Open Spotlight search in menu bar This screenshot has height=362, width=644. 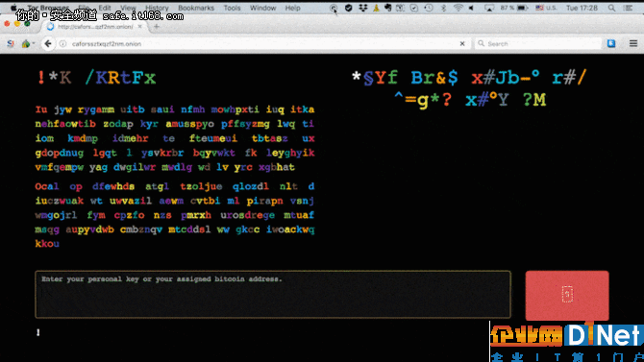(x=611, y=8)
